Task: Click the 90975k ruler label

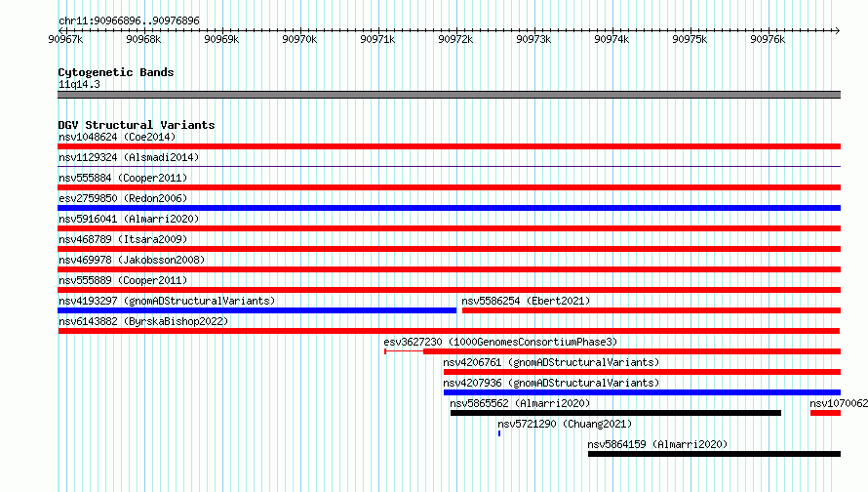Action: point(690,39)
